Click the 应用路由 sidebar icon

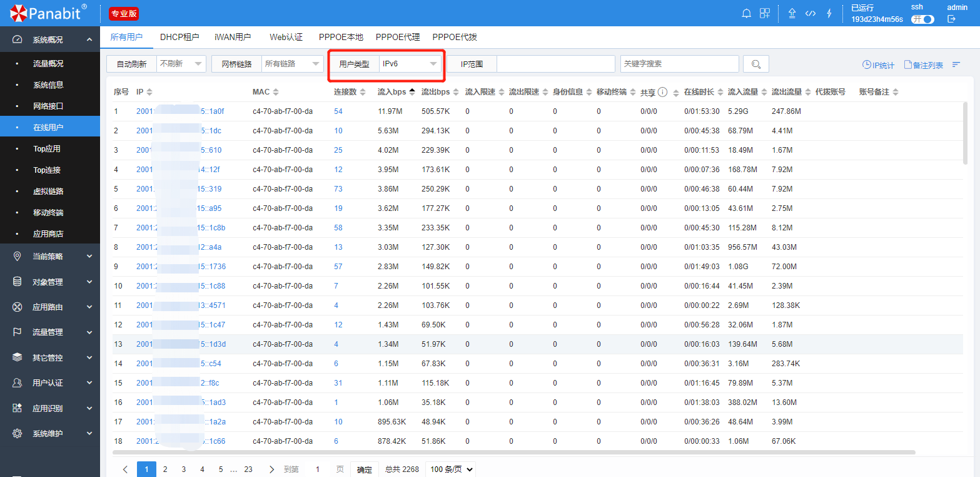click(18, 307)
